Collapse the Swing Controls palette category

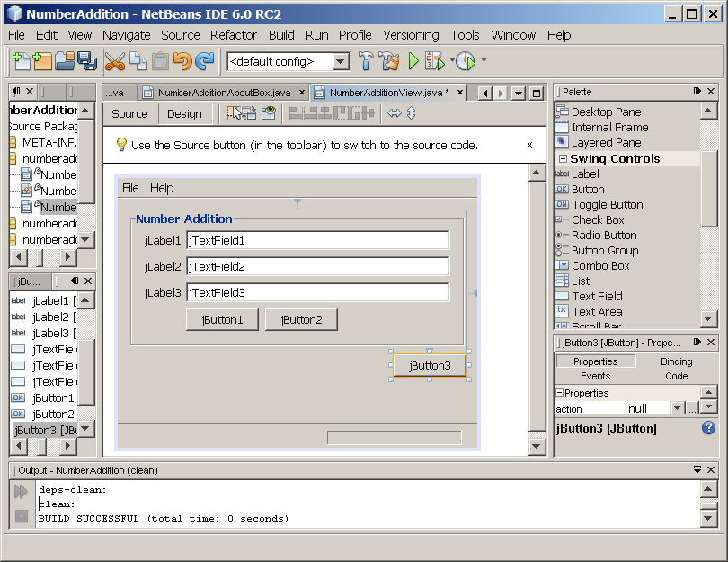point(563,159)
